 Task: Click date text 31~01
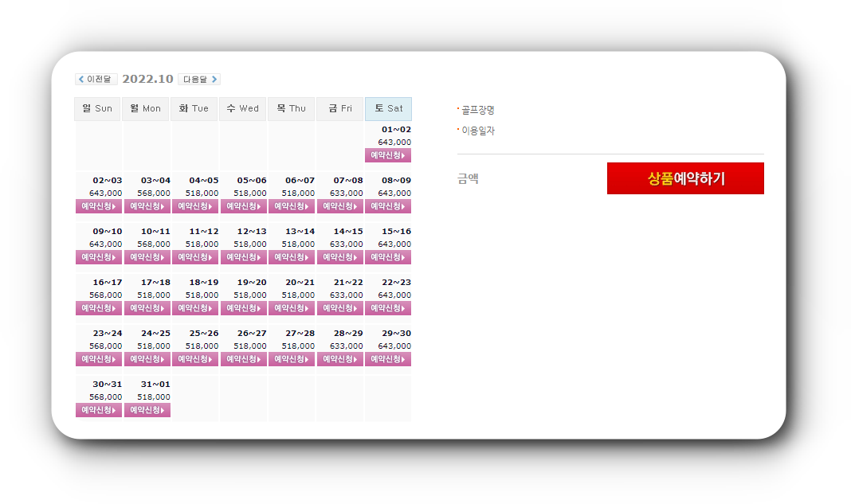point(155,385)
